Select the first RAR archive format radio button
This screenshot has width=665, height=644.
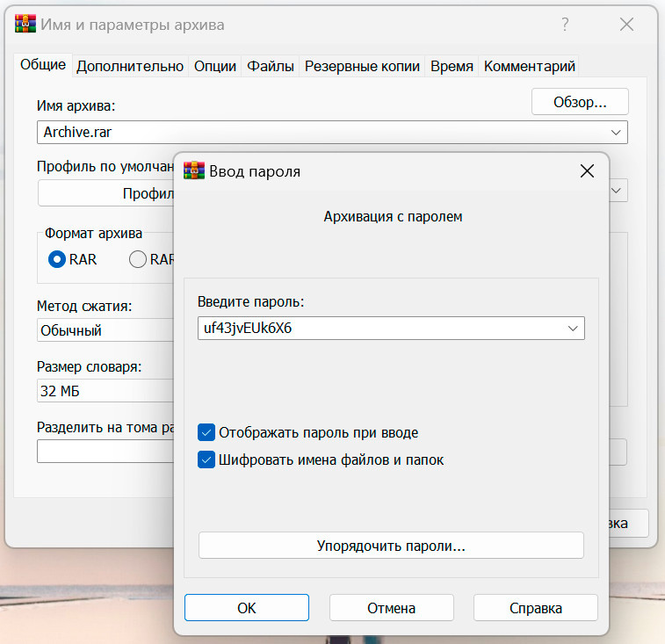coord(57,259)
